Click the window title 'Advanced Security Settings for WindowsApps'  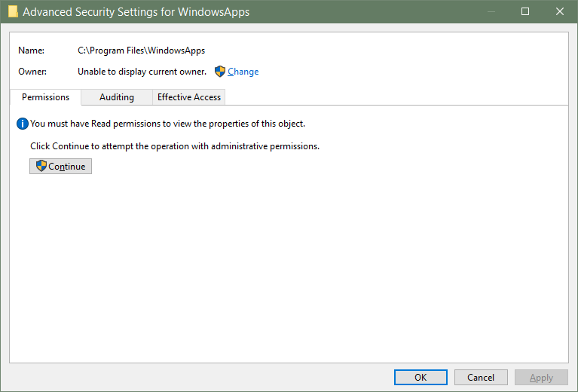coord(136,12)
